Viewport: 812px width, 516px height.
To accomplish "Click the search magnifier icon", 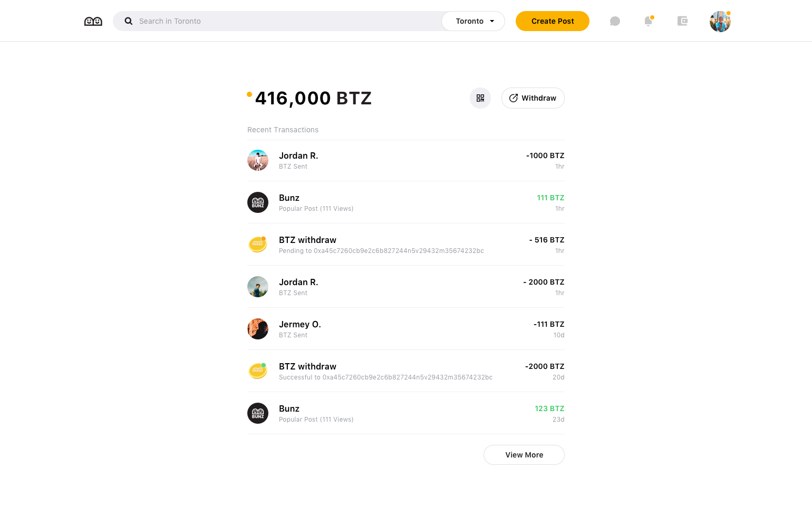I will point(128,21).
